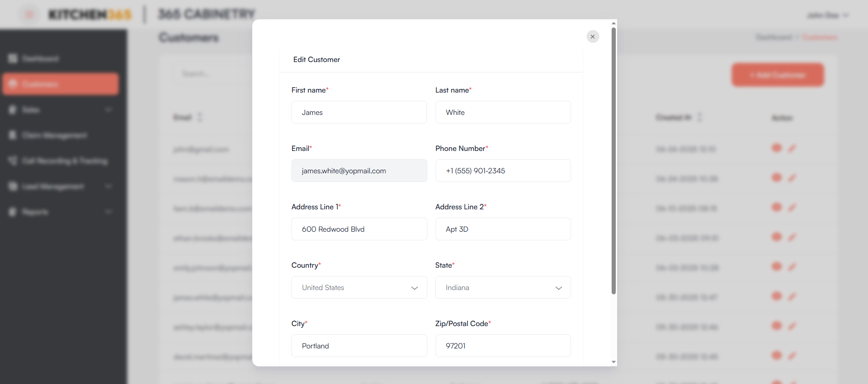Edit the City field Portland
Viewport: 868px width, 384px height.
point(359,346)
